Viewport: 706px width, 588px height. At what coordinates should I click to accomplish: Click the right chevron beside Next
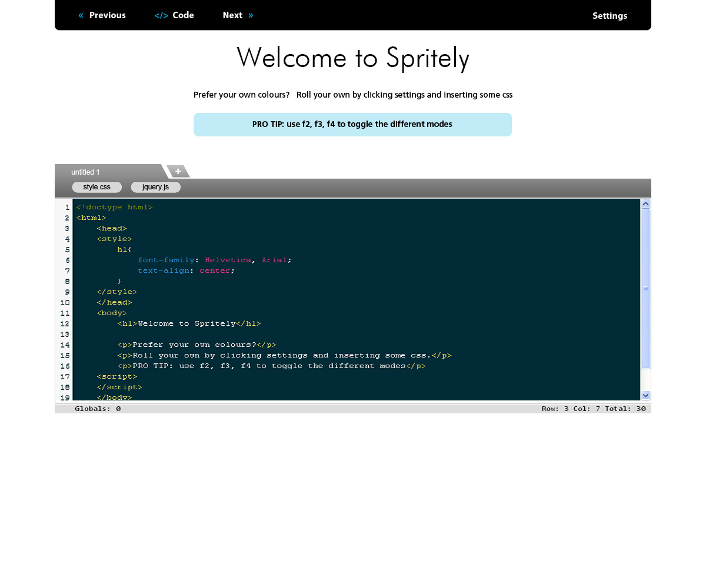pos(251,15)
